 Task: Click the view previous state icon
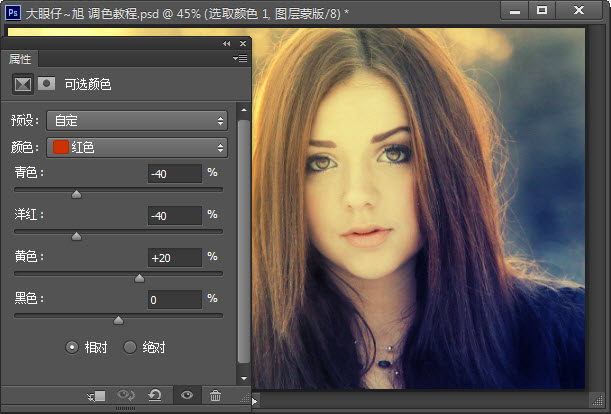(126, 396)
